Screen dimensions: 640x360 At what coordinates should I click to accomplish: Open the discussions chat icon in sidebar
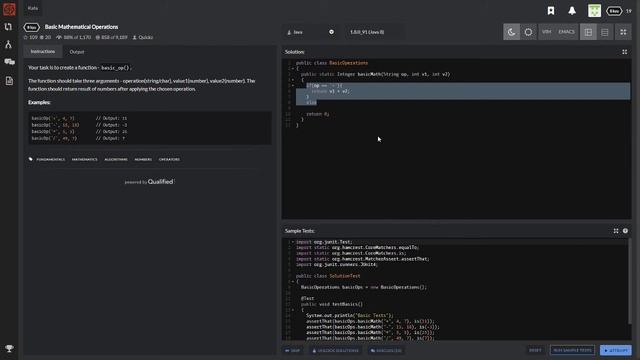coord(9,62)
